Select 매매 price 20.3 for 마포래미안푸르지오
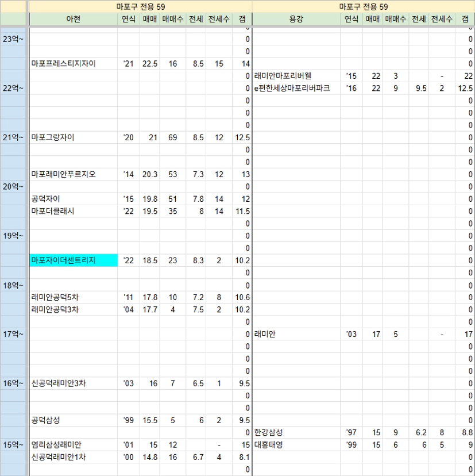This screenshot has width=475, height=476. pyautogui.click(x=150, y=174)
